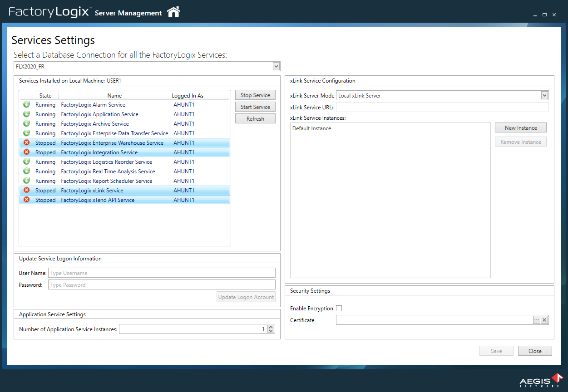Open the xLink Server Mode dropdown

(x=544, y=95)
